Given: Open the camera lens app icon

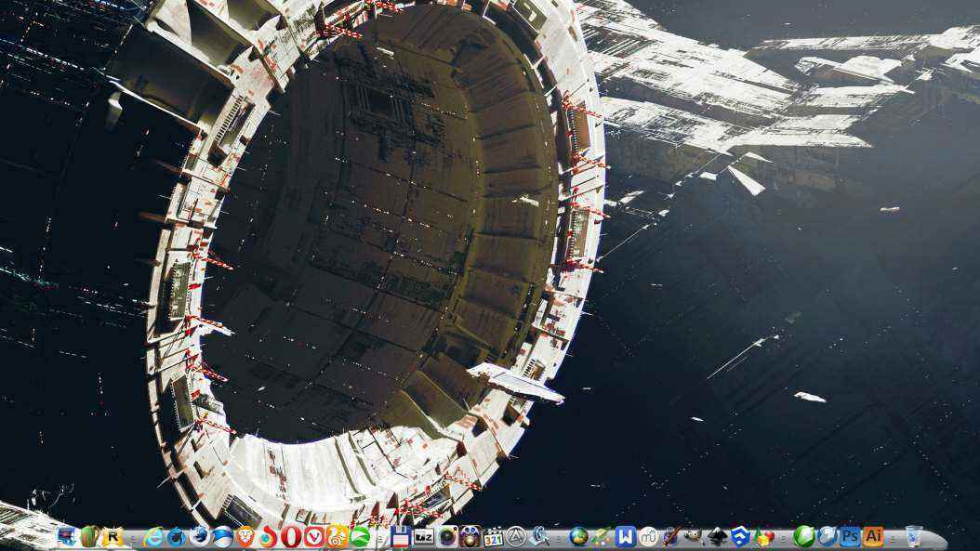Looking at the screenshot, I should 447,537.
